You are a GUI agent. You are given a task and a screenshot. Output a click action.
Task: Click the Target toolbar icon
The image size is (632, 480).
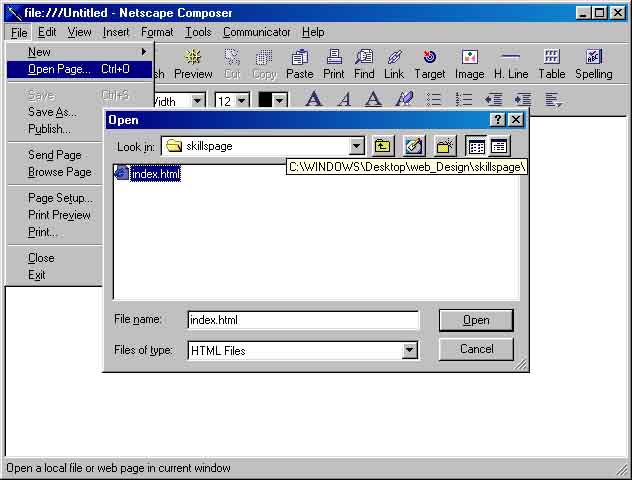(430, 64)
